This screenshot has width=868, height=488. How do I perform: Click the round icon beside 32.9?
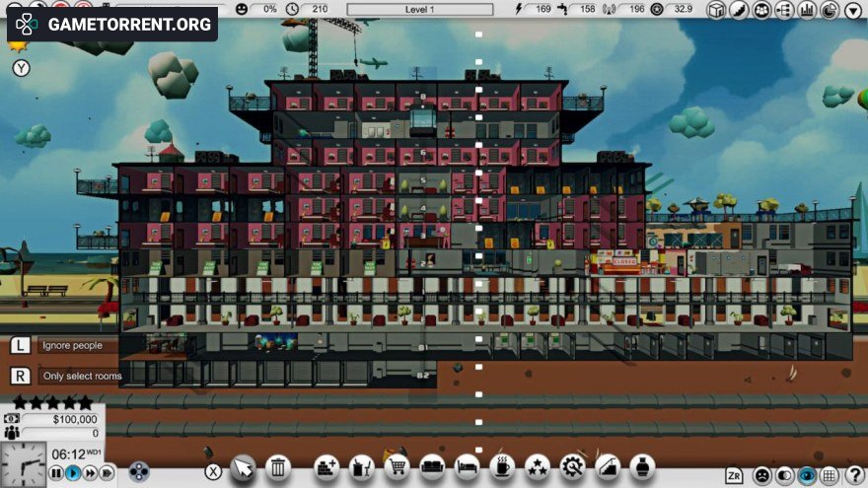[657, 9]
